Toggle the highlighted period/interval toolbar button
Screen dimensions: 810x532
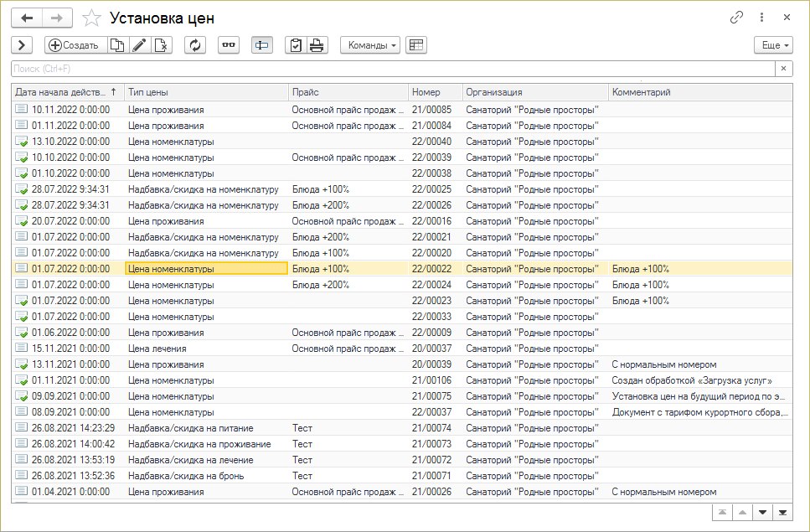click(x=262, y=45)
